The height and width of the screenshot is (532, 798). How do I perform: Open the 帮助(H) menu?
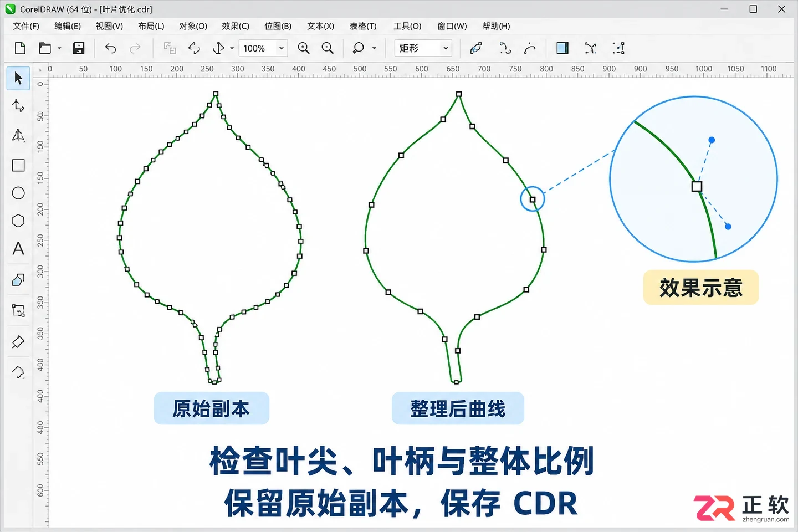click(496, 26)
